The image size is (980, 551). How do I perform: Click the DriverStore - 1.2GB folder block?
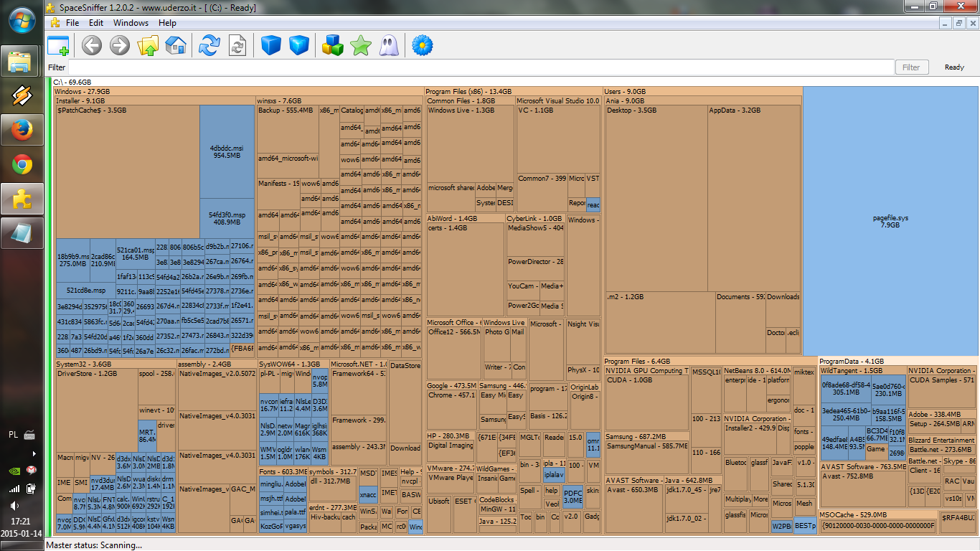97,410
